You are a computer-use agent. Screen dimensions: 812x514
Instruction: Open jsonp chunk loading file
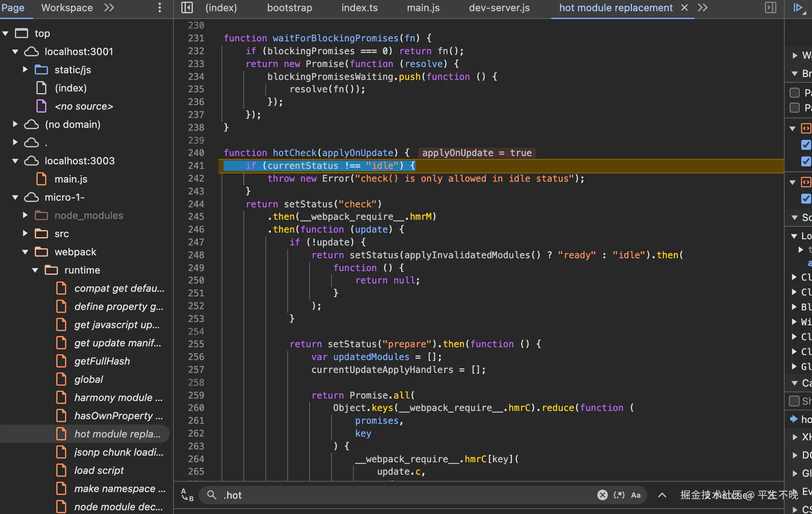pos(118,452)
